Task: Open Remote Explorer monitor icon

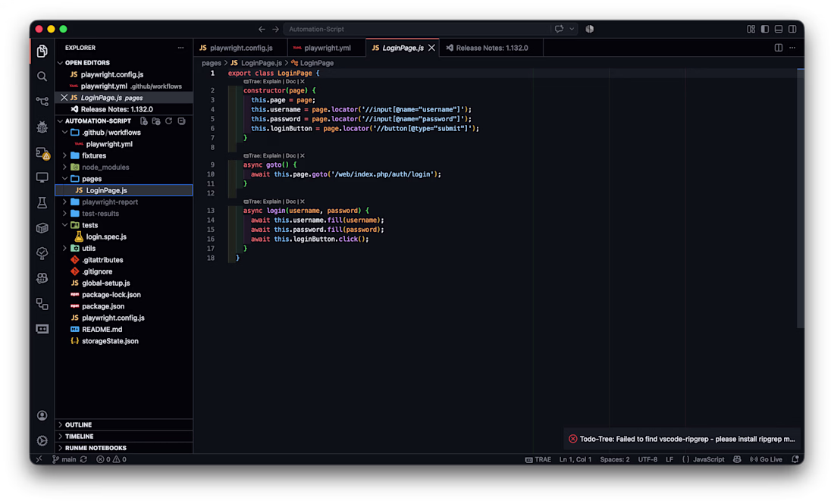Action: 42,177
